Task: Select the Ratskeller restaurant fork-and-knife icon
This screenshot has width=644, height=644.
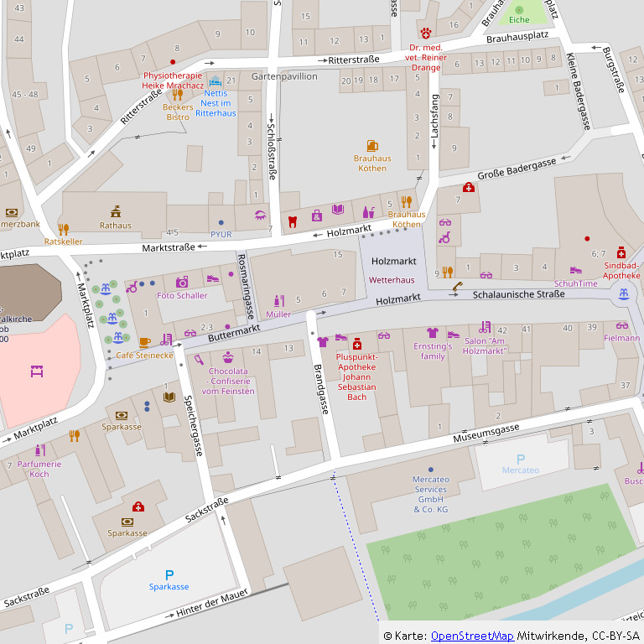Action: [x=63, y=229]
